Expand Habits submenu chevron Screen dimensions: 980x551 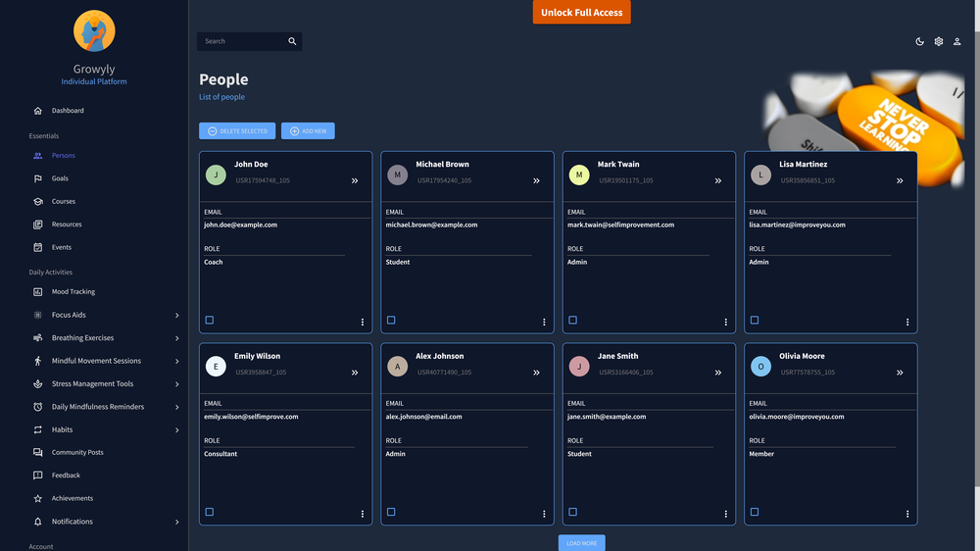[x=176, y=430]
